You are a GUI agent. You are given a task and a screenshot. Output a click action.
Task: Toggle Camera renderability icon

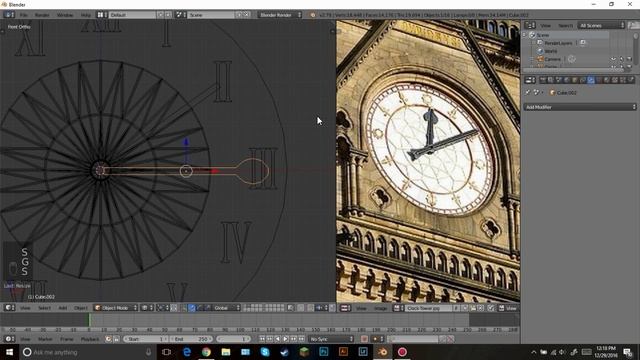coord(629,59)
